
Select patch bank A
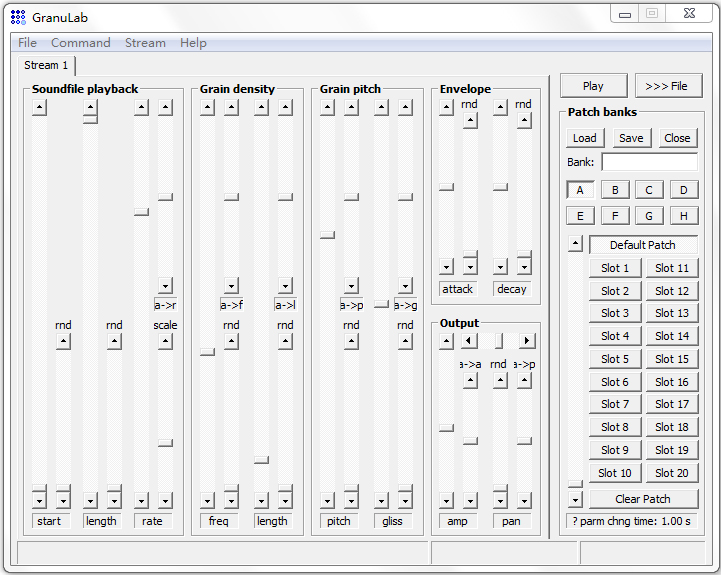coord(580,190)
